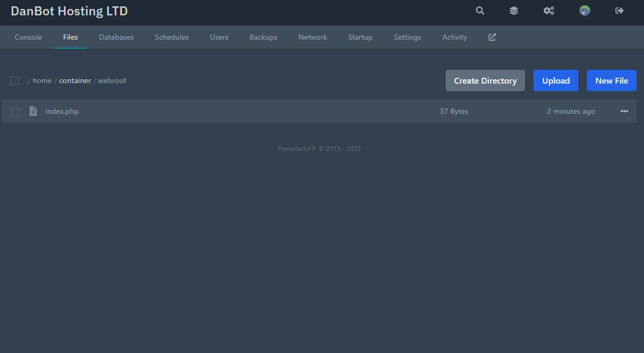Click the index.php file icon
The height and width of the screenshot is (353, 644).
coord(33,111)
